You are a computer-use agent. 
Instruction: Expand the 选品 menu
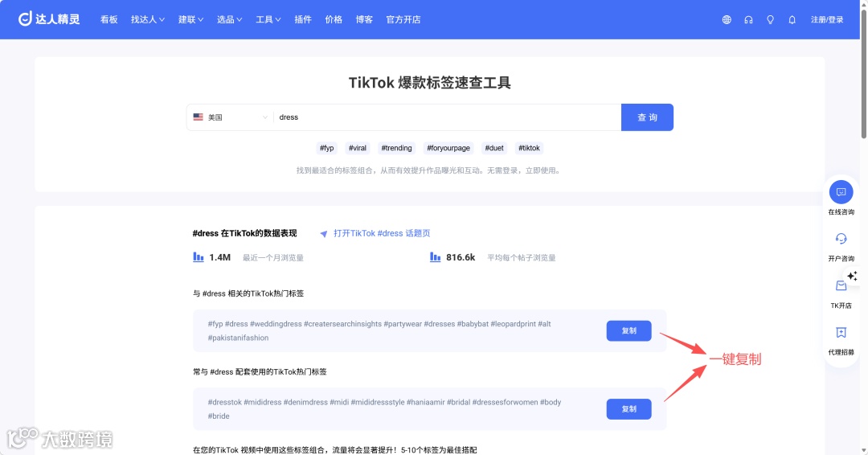[x=229, y=19]
